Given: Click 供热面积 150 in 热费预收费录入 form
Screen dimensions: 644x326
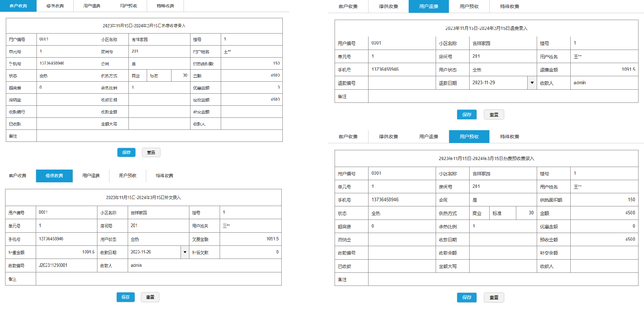Looking at the screenshot, I should coord(604,200).
